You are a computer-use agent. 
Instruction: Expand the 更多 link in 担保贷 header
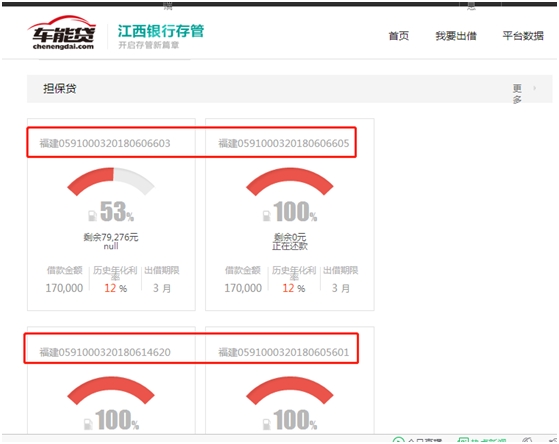coord(517,93)
